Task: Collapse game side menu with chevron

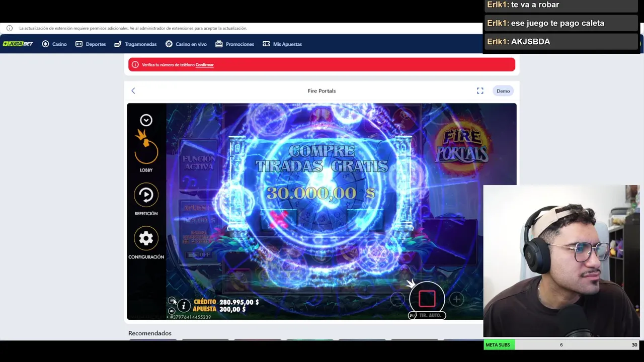Action: (x=146, y=120)
